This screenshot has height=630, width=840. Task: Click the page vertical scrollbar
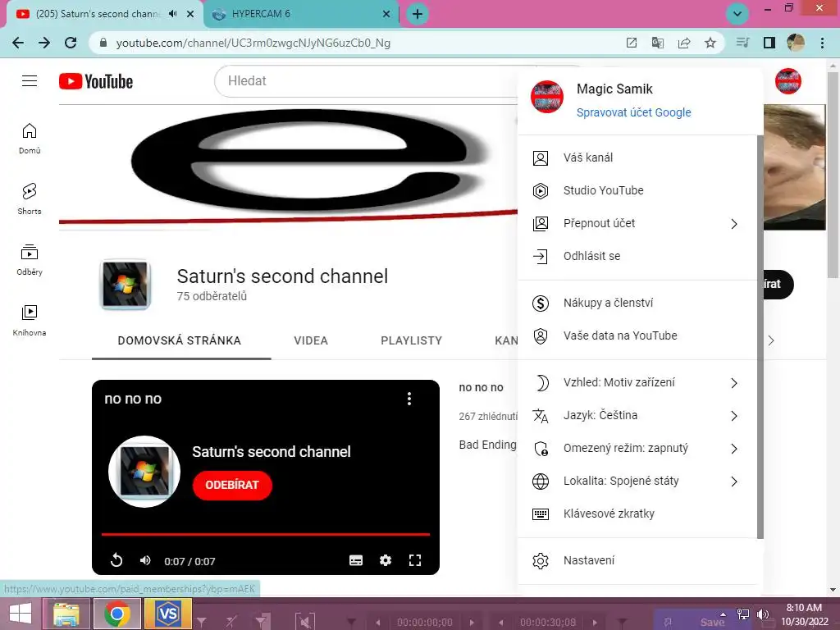[x=833, y=174]
